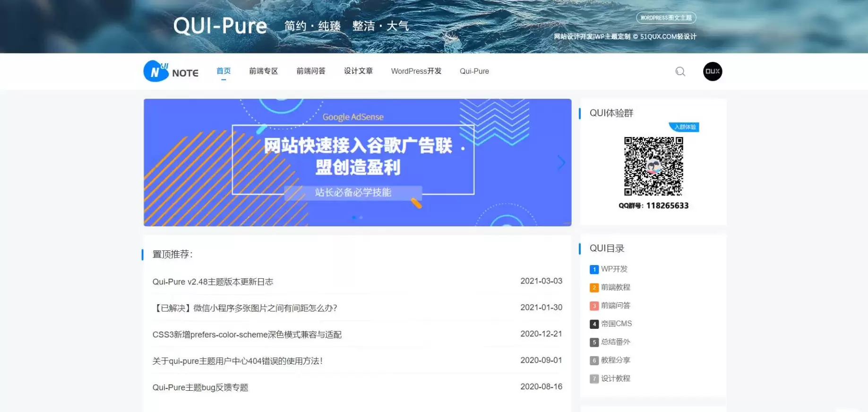Click the date 2020-12-21
868x412 pixels.
(x=541, y=334)
